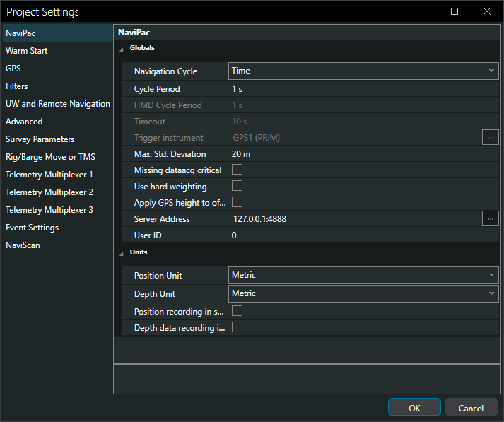Toggle Apply GPS height checkbox
Screen dimensions: 504x422
pos(238,202)
